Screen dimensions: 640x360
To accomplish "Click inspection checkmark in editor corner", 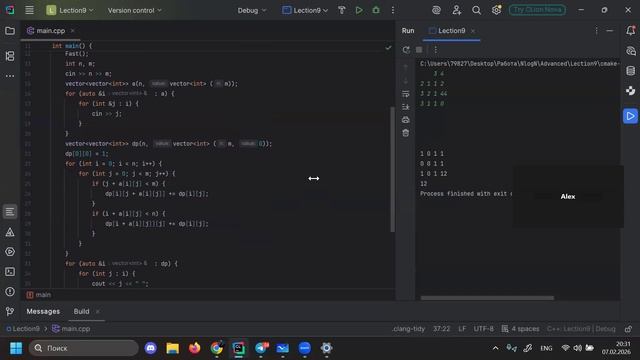I will [388, 48].
